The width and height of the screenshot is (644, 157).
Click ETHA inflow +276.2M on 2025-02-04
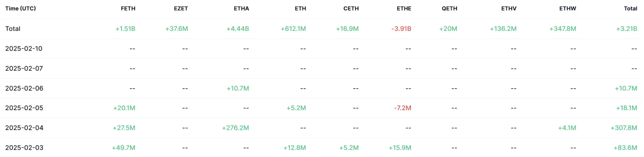[x=236, y=128]
